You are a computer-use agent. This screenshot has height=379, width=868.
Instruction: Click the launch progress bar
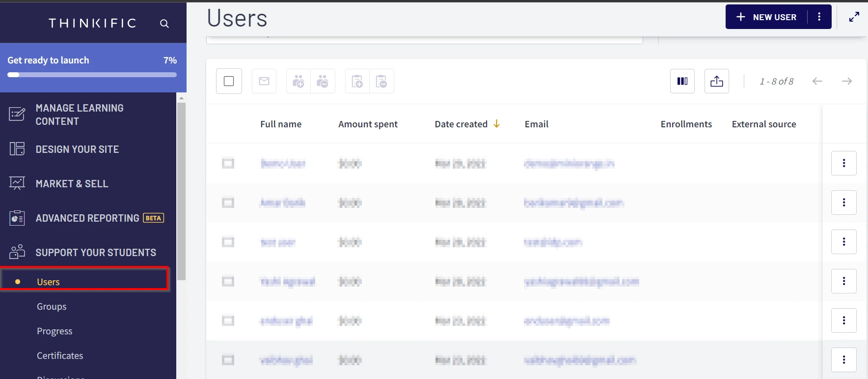92,75
